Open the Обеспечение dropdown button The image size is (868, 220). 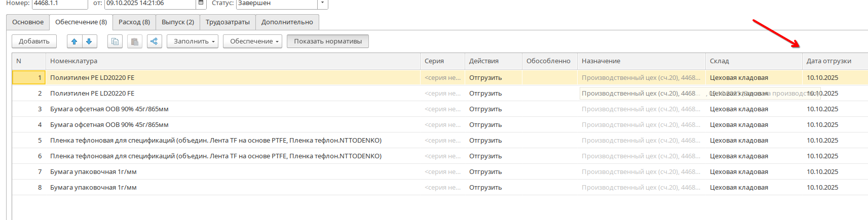pyautogui.click(x=255, y=41)
